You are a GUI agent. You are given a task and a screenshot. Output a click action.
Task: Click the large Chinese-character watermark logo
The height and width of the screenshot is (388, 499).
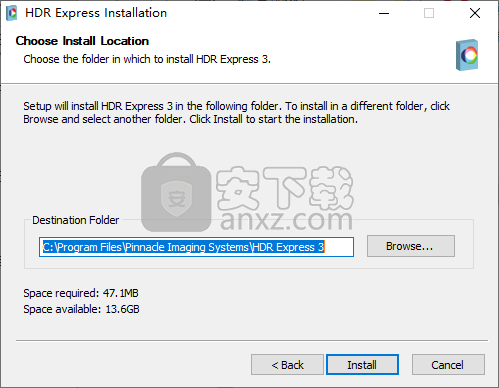pos(284,188)
